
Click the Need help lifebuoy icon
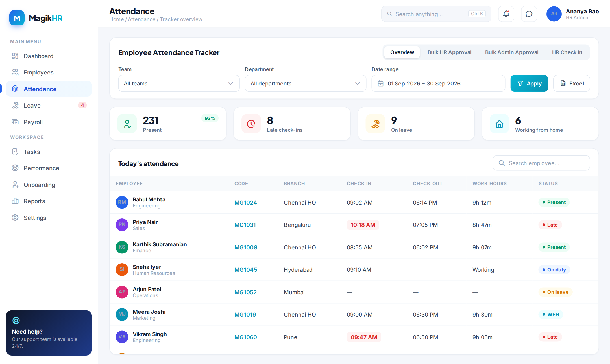click(x=16, y=321)
